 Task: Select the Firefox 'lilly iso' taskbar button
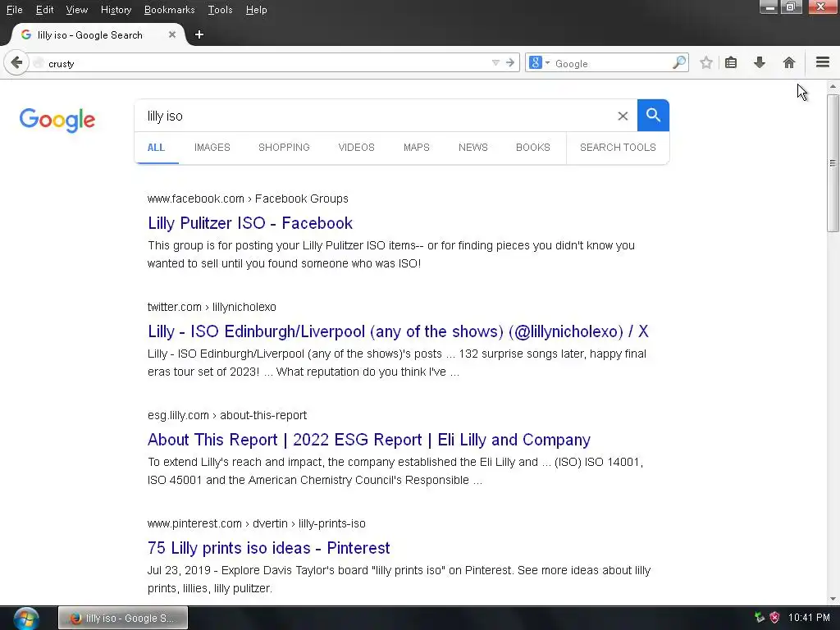coord(123,618)
